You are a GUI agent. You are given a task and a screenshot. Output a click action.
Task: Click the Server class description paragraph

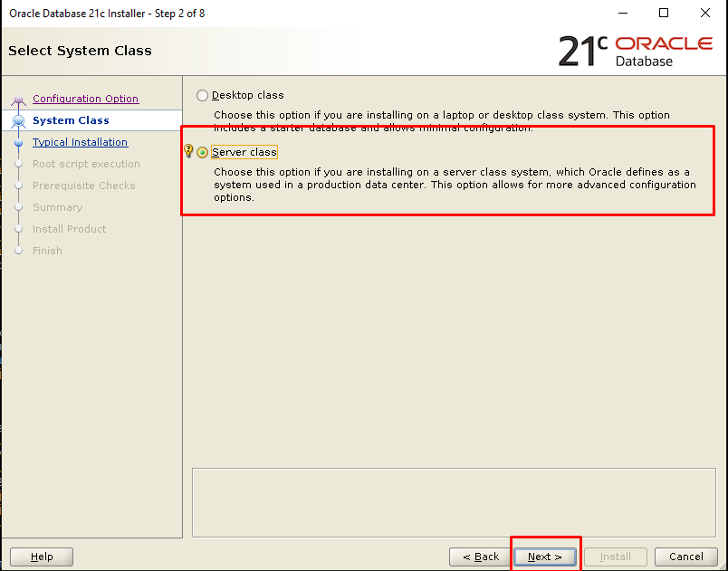tap(455, 185)
